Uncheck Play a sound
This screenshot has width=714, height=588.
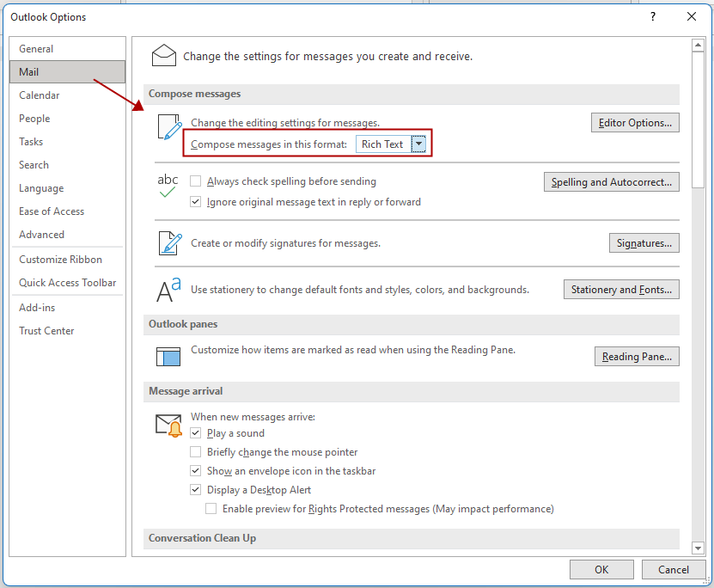click(x=195, y=432)
